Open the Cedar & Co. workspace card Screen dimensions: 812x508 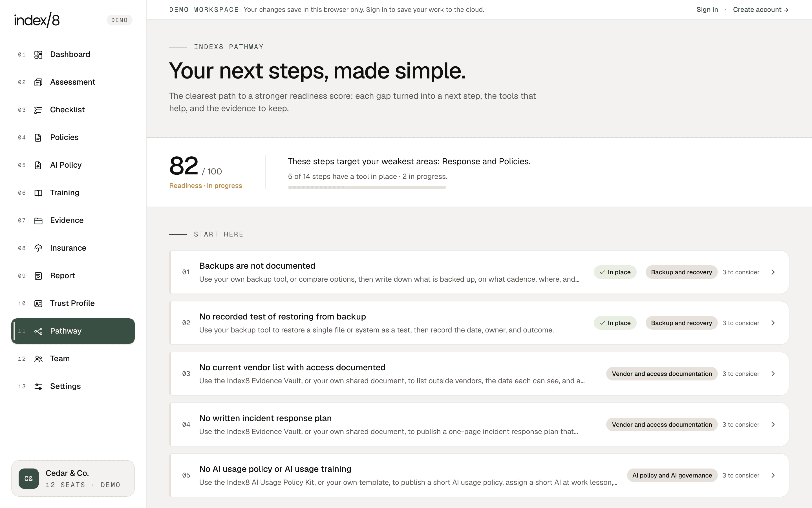[73, 478]
